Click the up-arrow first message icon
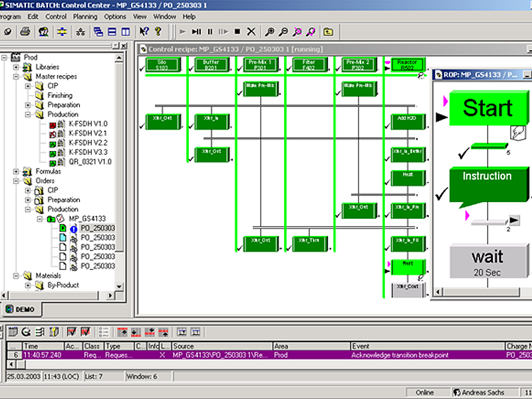The image size is (532, 399). pos(122,332)
